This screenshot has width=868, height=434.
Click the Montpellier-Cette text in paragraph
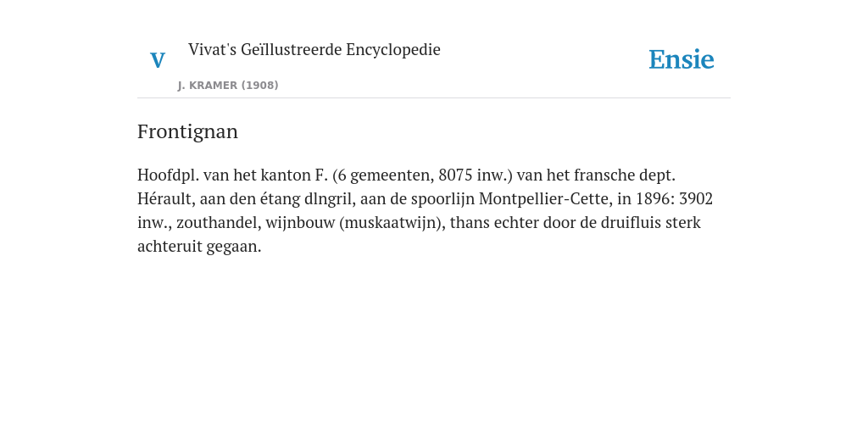(x=543, y=198)
